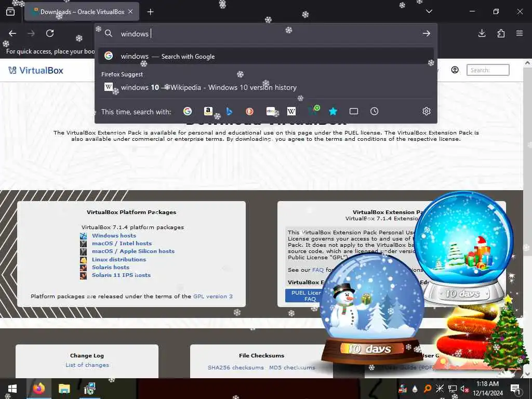Open the Firefox hamburger application menu

point(520,33)
